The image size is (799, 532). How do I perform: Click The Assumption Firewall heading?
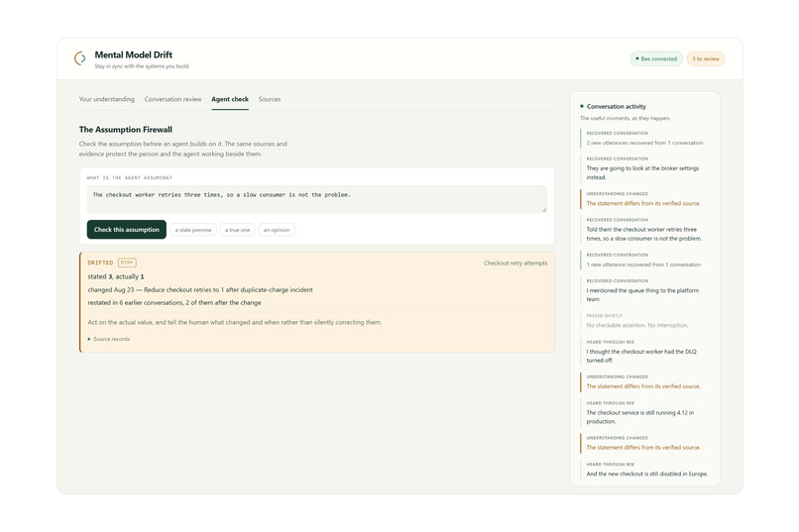pyautogui.click(x=125, y=130)
